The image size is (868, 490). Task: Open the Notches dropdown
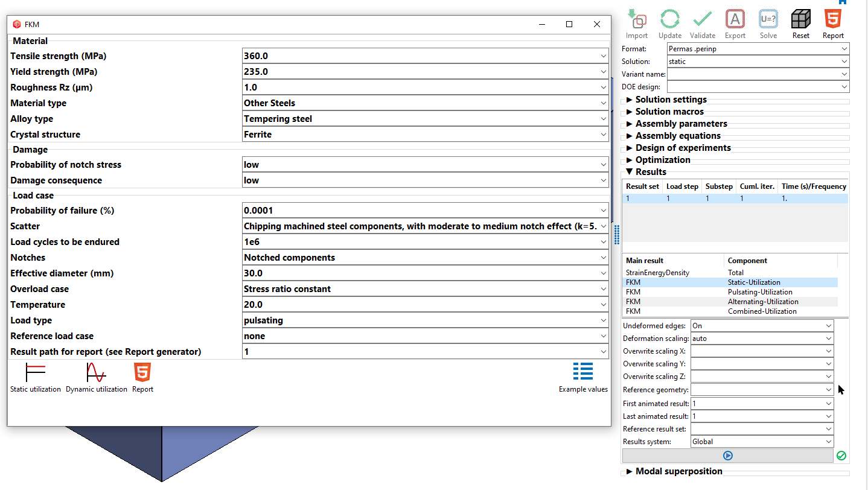(604, 258)
